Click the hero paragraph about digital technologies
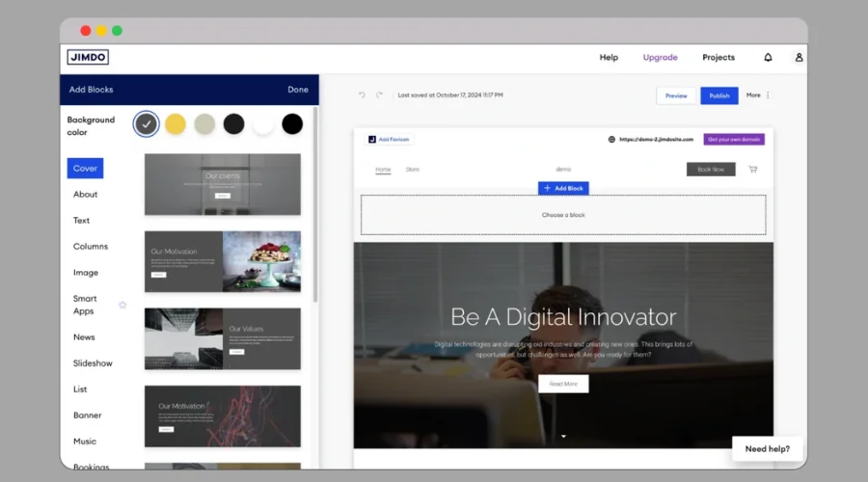 tap(563, 349)
